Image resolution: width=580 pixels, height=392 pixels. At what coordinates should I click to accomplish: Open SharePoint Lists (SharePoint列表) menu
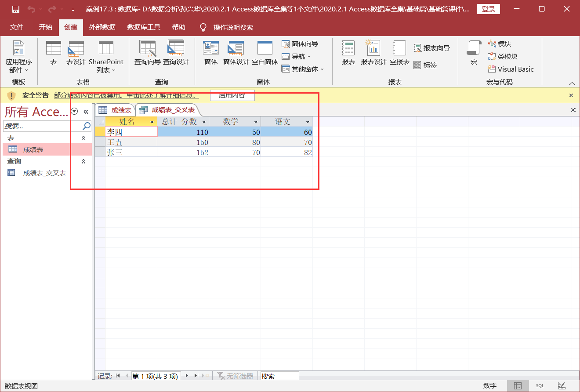coord(106,57)
